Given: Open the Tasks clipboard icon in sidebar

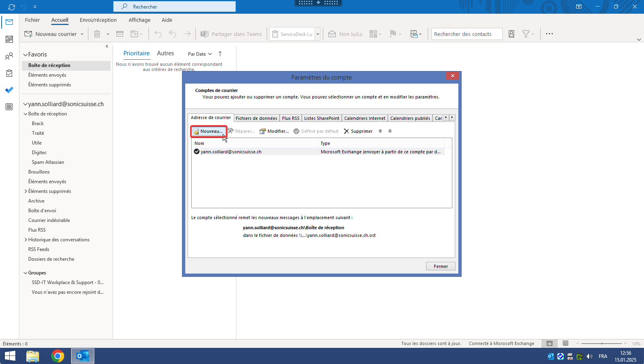Looking at the screenshot, I should 9,73.
